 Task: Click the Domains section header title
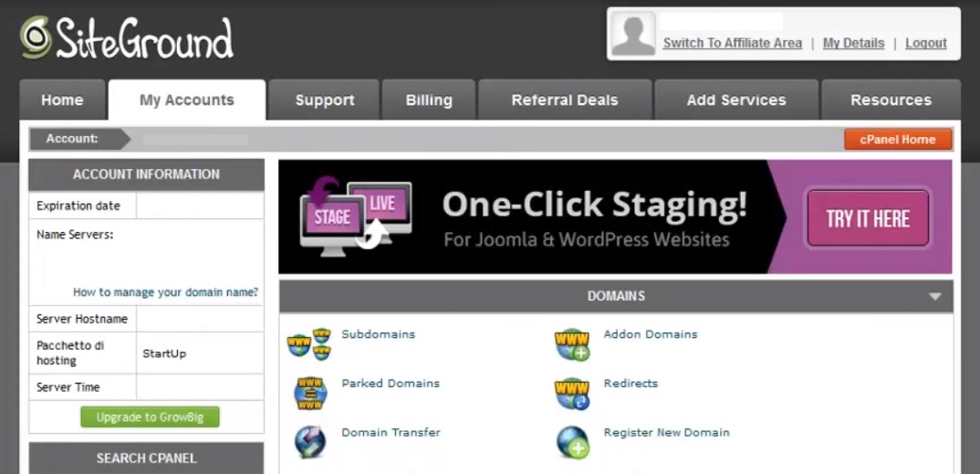[616, 297]
